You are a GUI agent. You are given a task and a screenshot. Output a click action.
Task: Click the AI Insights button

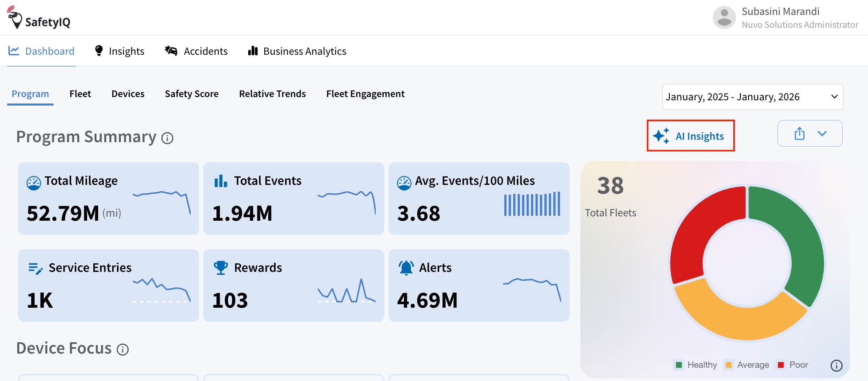(x=691, y=136)
